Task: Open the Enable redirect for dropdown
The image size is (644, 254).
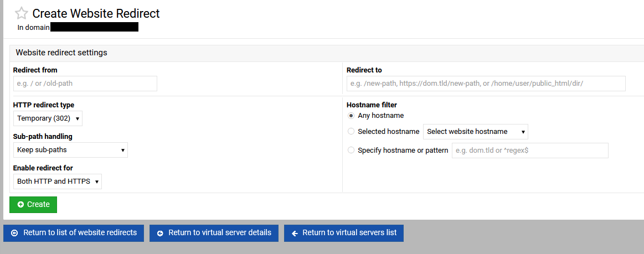Action: pyautogui.click(x=58, y=182)
